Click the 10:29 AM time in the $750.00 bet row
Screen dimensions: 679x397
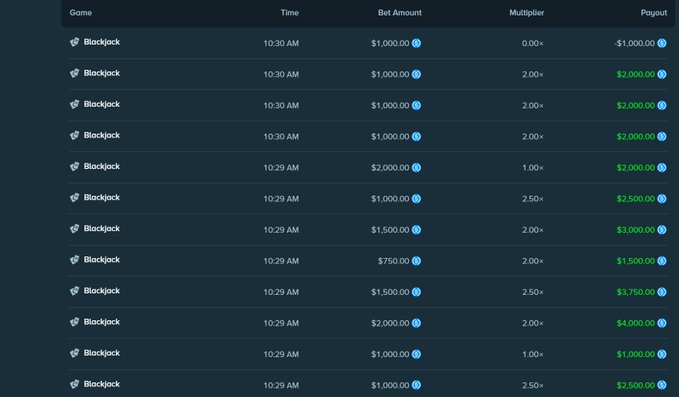(x=281, y=261)
